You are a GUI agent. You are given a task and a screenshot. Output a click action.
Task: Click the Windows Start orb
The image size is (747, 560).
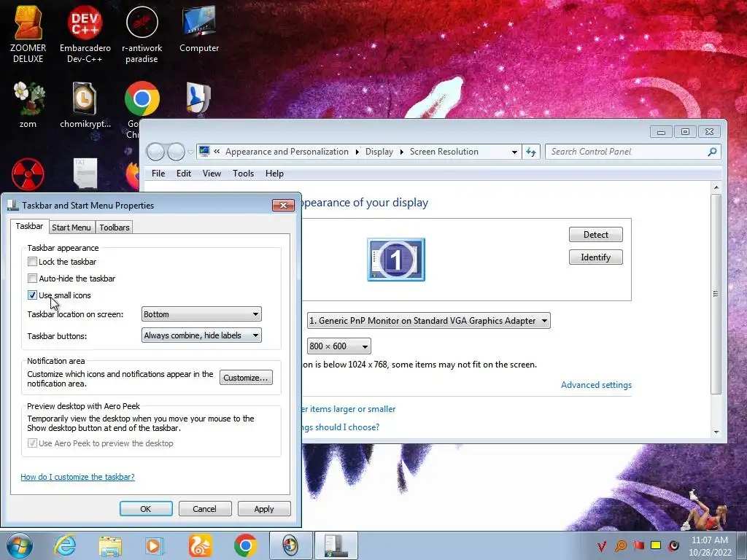pos(19,545)
